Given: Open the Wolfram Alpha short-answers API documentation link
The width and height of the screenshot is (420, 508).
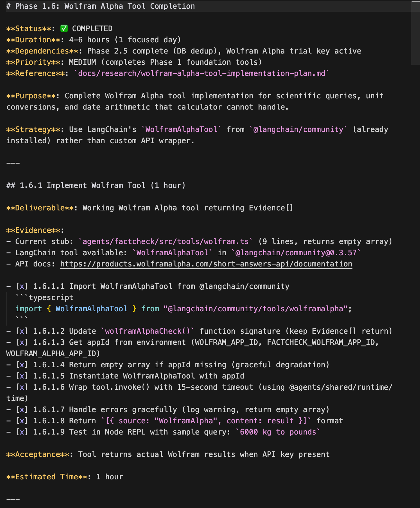Looking at the screenshot, I should [206, 264].
